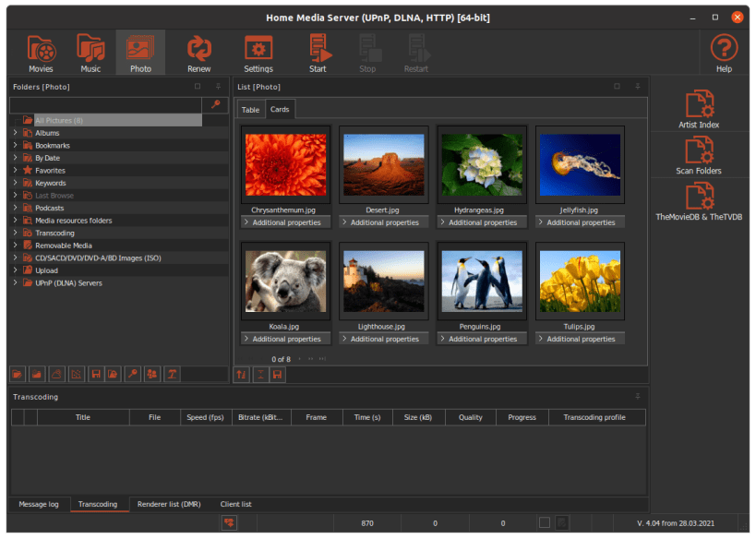Switch to the Table view tab
756x539 pixels.
[250, 110]
